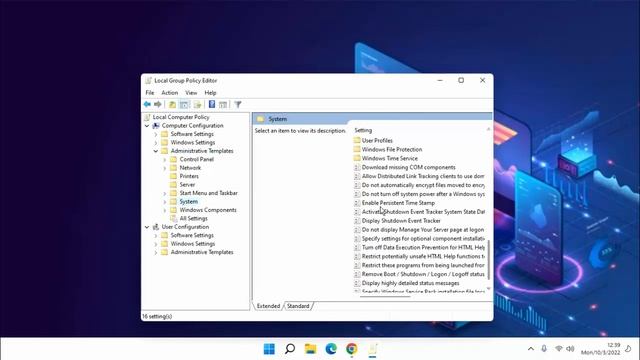Select Display highly detailed status messages setting
Image resolution: width=640 pixels, height=360 pixels.
pos(411,283)
